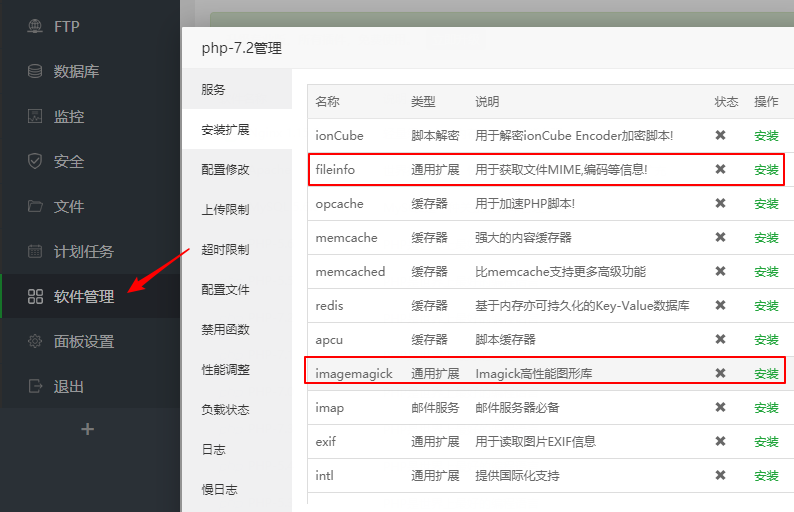Install the exif extension
The height and width of the screenshot is (512, 794).
coord(766,442)
